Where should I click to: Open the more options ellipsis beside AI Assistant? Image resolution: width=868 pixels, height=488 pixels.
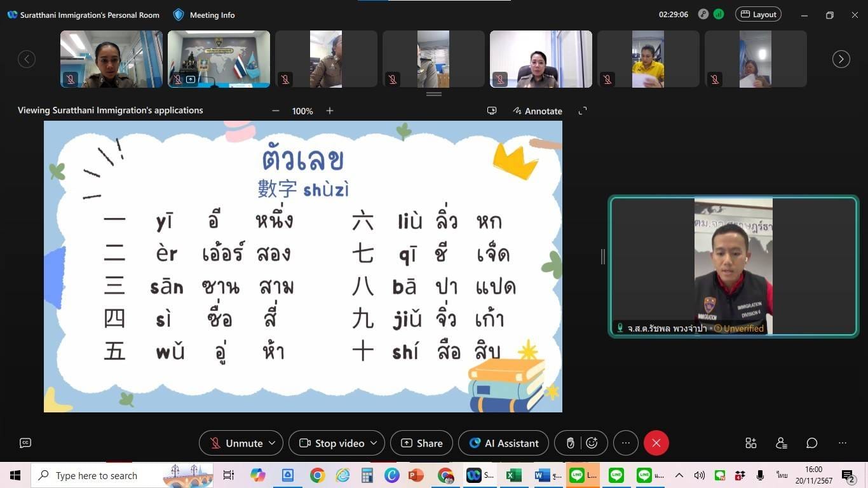pos(626,443)
